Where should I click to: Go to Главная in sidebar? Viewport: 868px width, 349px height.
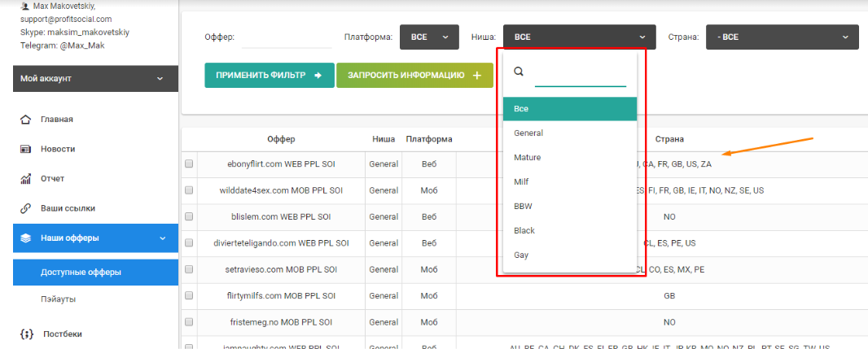(x=56, y=120)
